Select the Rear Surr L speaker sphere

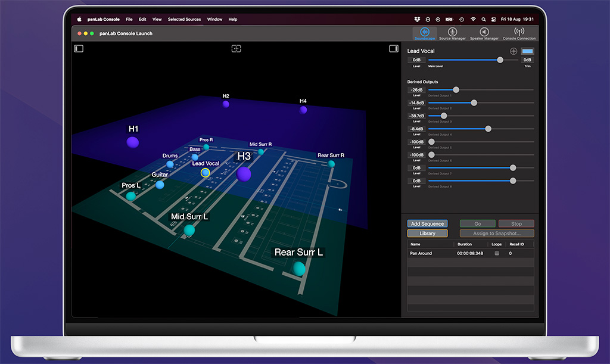tap(299, 269)
